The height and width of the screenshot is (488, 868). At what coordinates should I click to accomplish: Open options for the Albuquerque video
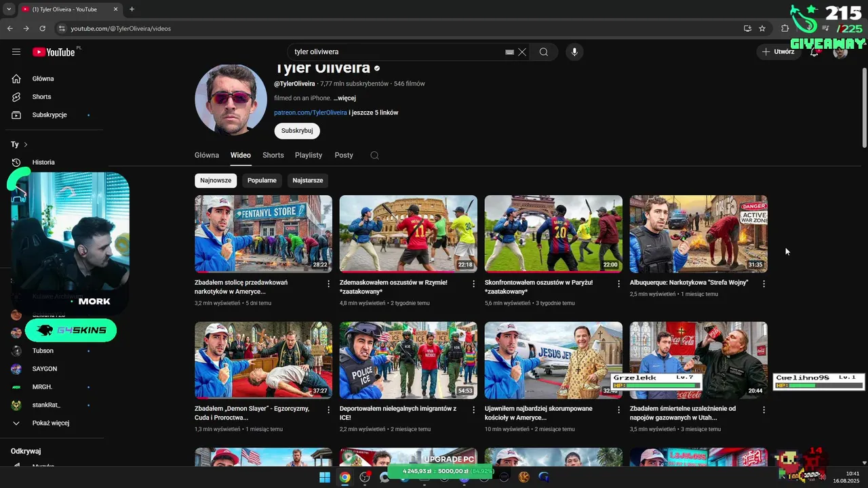(x=764, y=284)
